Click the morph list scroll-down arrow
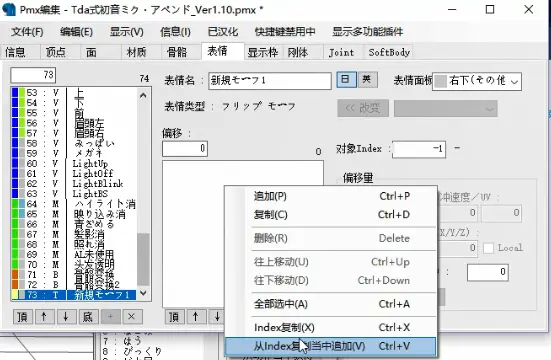Screen dimensions: 551x360 (143, 293)
